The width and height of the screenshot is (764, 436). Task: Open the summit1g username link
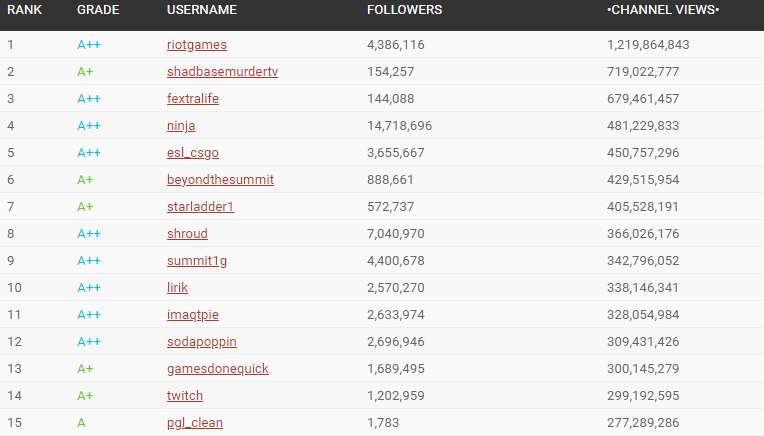[x=197, y=261]
